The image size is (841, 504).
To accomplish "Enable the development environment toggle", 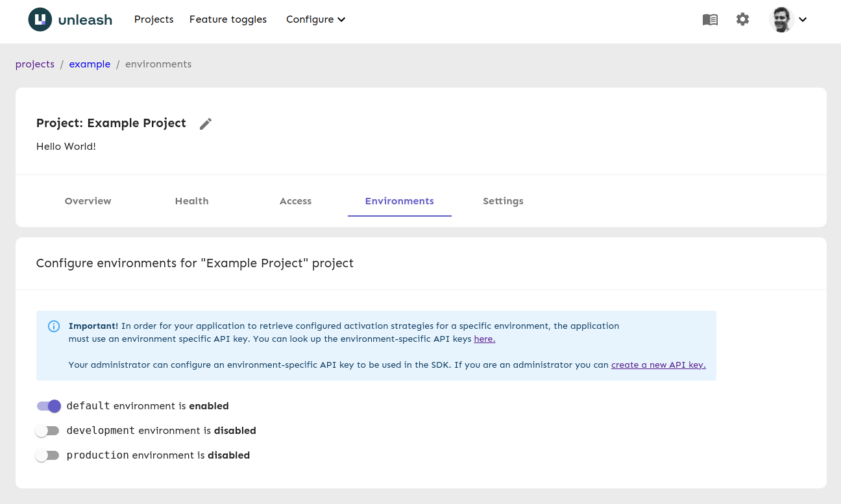I will click(x=47, y=431).
